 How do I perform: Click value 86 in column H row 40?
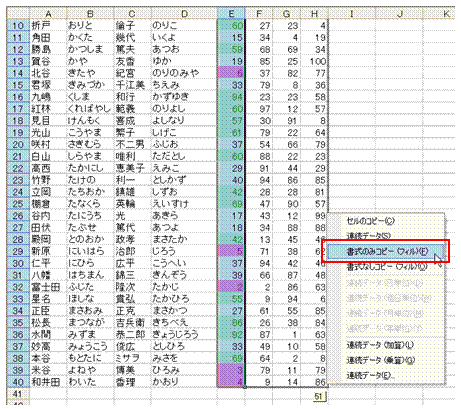pos(314,382)
